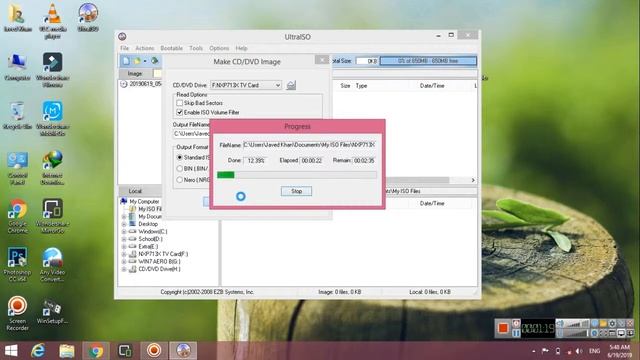Expand the Extra(E:) drive node
Screen dimensions: 640x360
click(124, 247)
